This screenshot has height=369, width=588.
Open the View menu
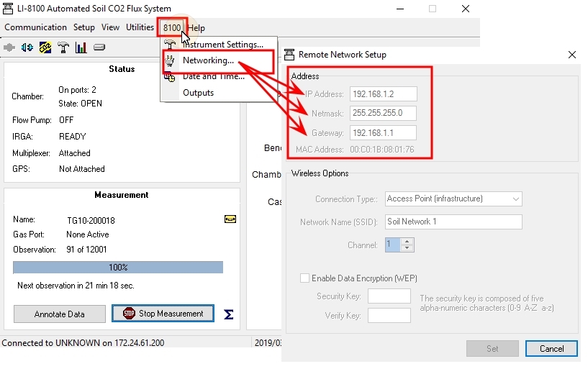(110, 27)
